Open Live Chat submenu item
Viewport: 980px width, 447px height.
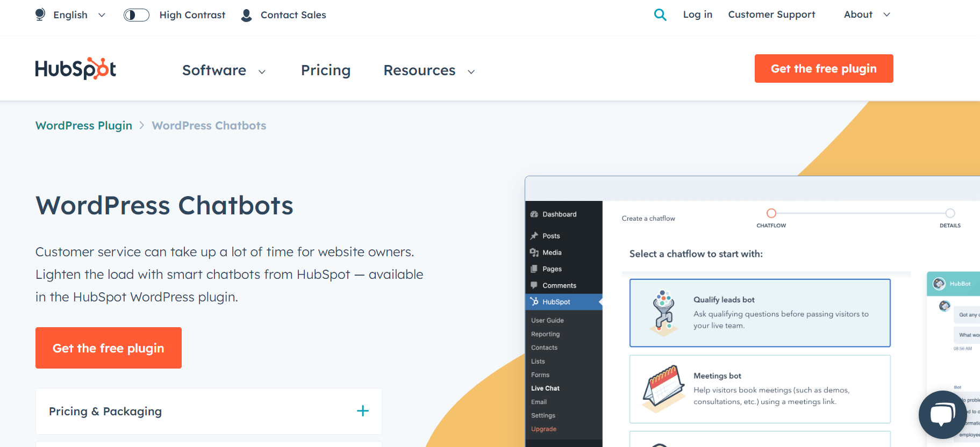pyautogui.click(x=545, y=388)
